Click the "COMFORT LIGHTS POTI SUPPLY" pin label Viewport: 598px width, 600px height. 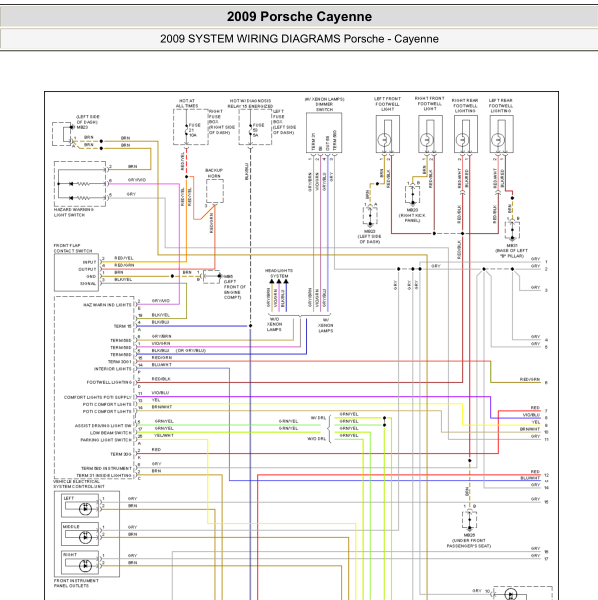tap(98, 397)
